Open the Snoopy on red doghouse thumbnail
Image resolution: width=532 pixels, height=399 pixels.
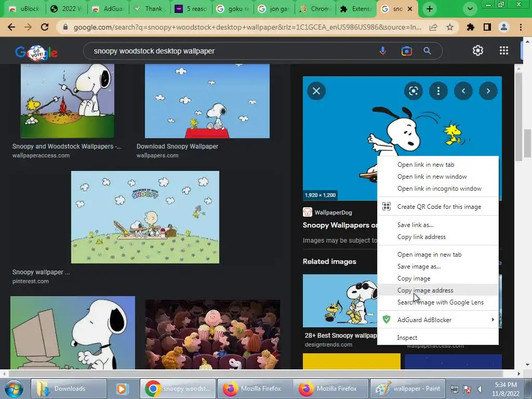(207, 101)
